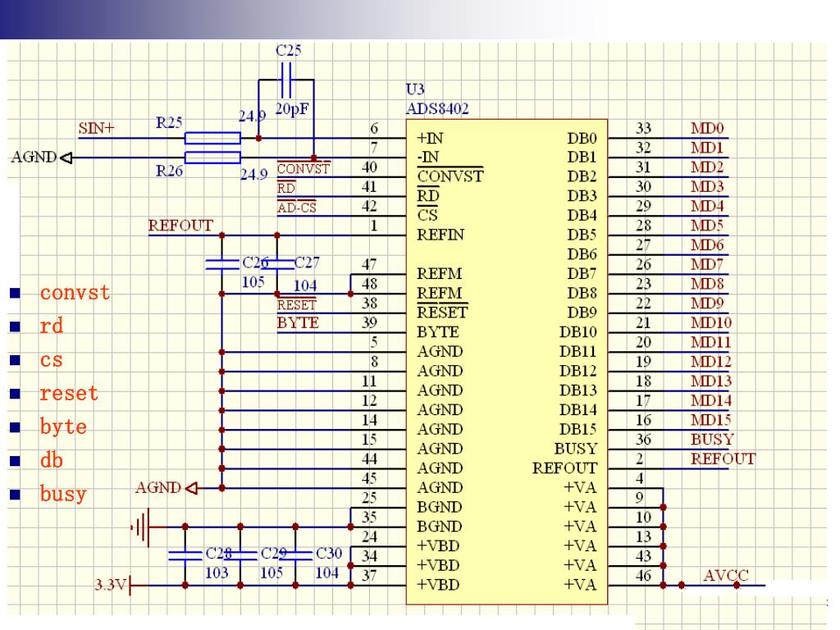This screenshot has height=630, width=840.
Task: Click the '103' value under C28
Action: coord(217,573)
